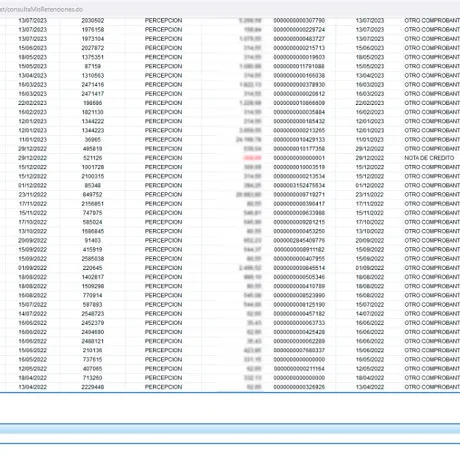Screen dimensions: 460x460
Task: Click voucher number 000000000000001
Action: (299, 158)
